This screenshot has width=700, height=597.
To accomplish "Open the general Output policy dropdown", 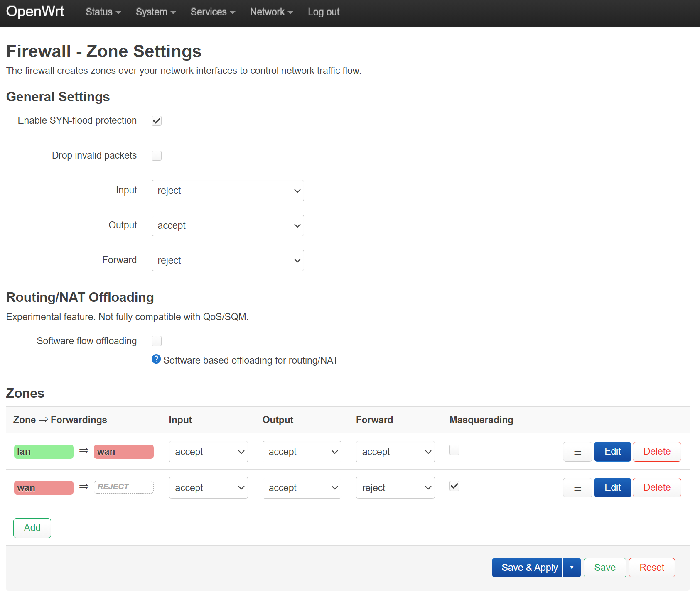I will pos(228,225).
